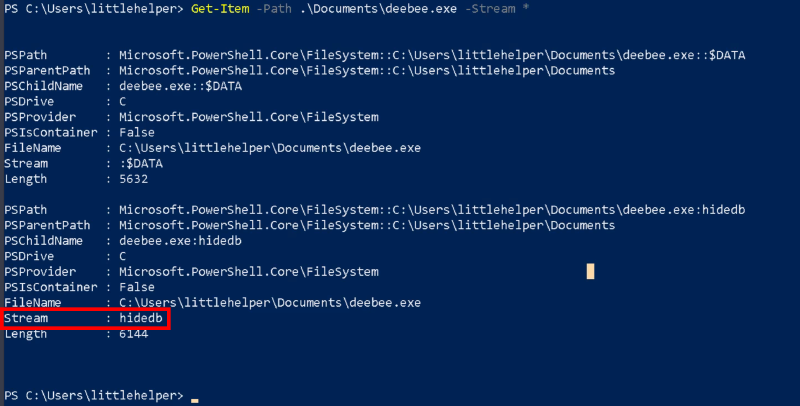Click the Length value 5632
800x406 pixels.
(135, 178)
